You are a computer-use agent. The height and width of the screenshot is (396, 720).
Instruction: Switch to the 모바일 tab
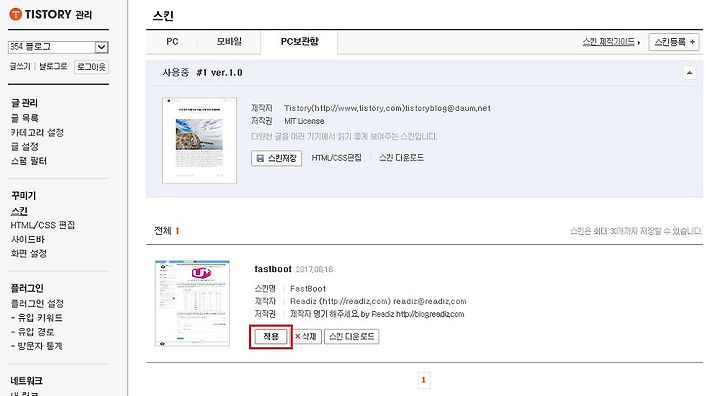pyautogui.click(x=229, y=42)
